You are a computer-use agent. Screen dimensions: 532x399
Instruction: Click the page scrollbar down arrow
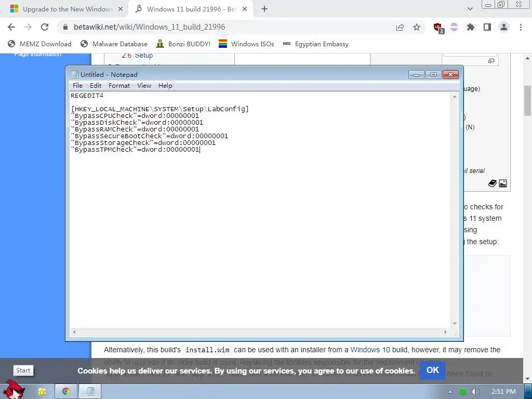pyautogui.click(x=528, y=379)
